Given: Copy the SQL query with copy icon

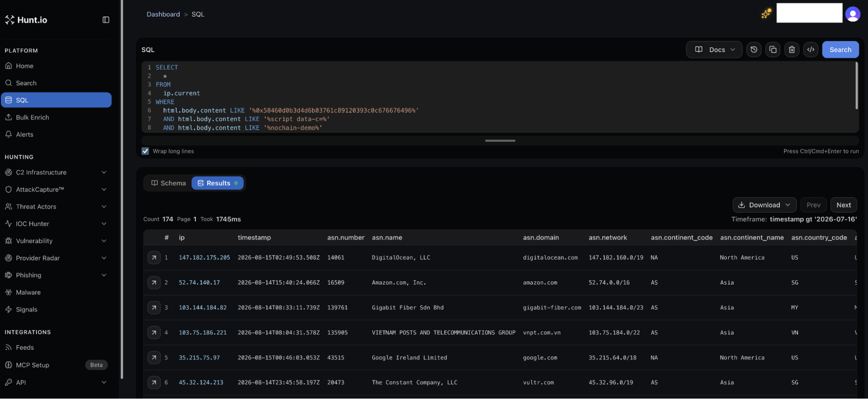Looking at the screenshot, I should [773, 49].
